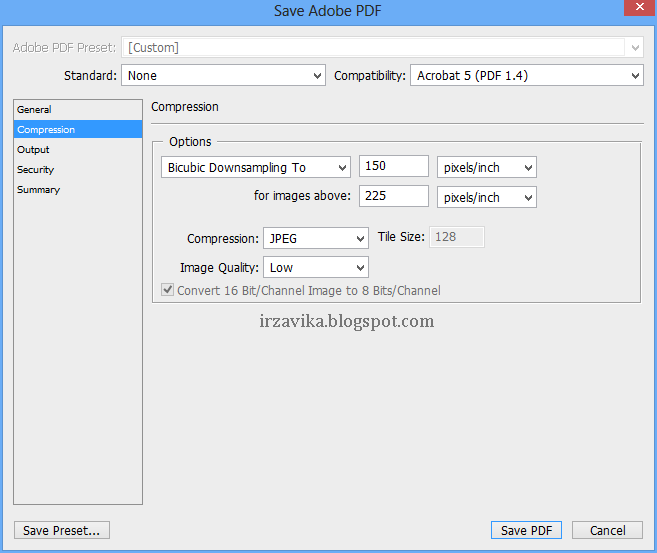
Task: Show the Summary section
Action: pos(78,190)
